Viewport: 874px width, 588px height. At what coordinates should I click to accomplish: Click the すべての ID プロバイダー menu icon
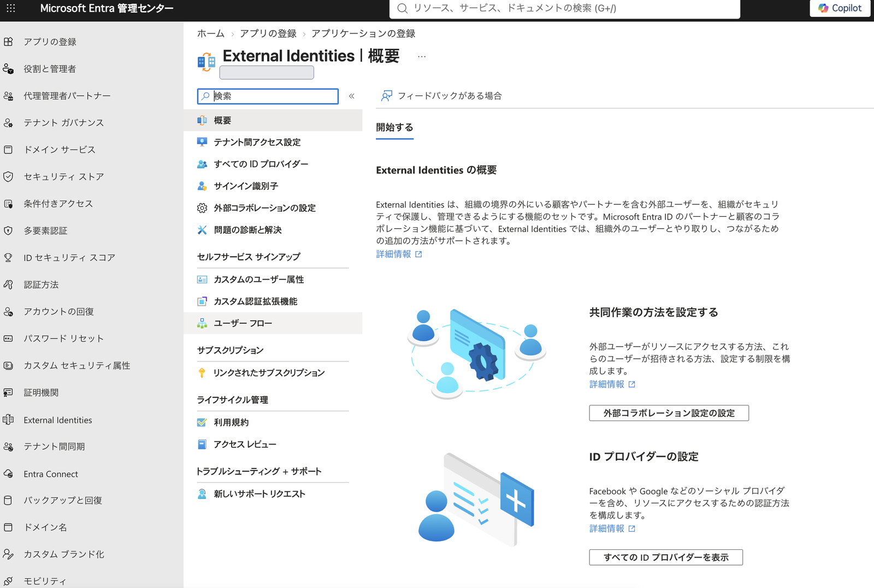point(202,164)
